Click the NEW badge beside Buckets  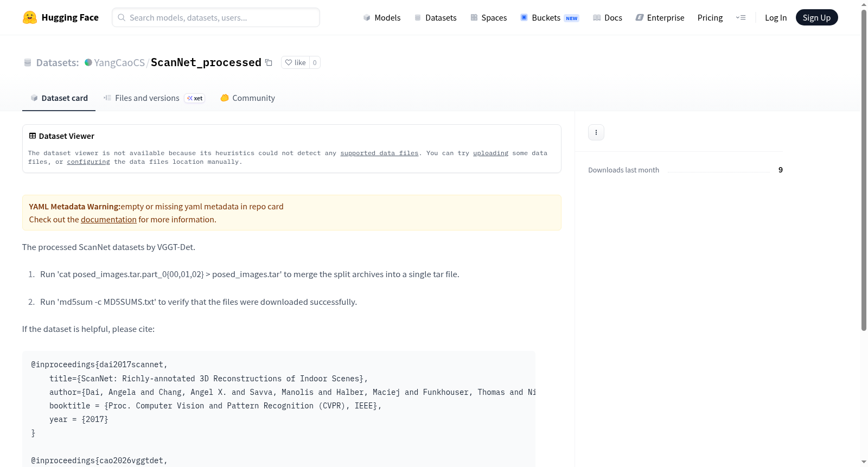tap(572, 18)
